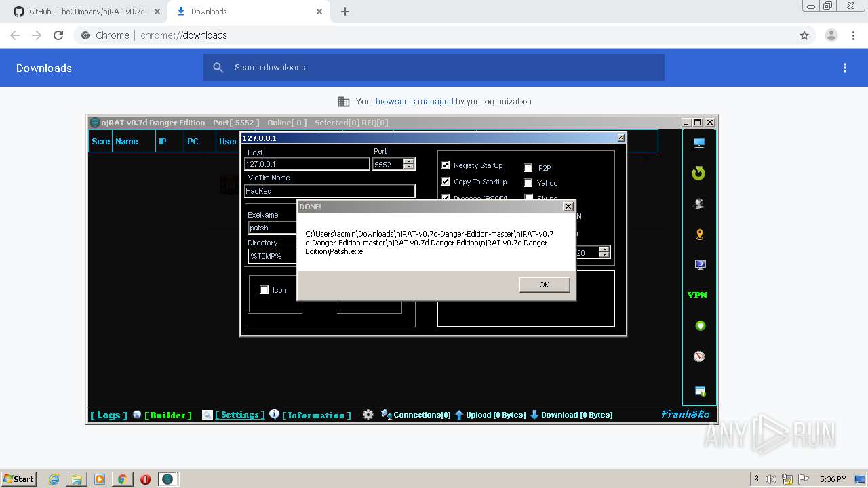This screenshot has height=488, width=868.
Task: Open Chrome profile avatar menu
Action: point(831,35)
